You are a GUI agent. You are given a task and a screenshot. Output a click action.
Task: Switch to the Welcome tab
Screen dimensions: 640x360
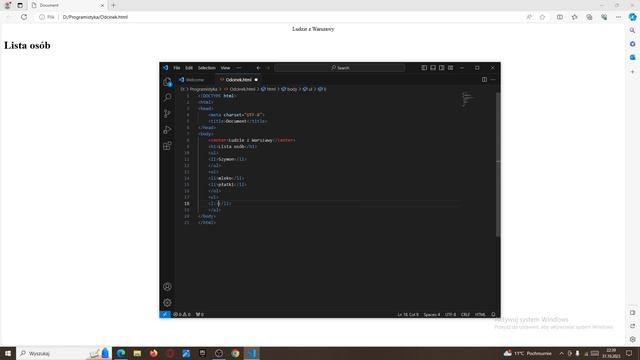coord(195,80)
